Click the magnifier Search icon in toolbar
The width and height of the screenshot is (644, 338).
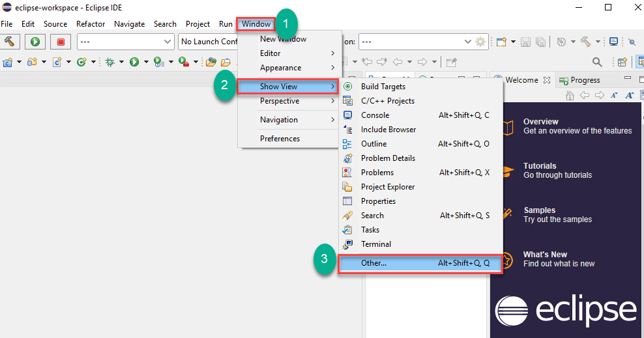pos(597,62)
